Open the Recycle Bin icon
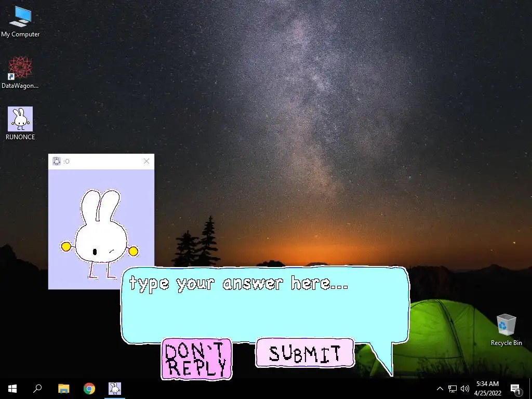The height and width of the screenshot is (399, 532). 506,330
